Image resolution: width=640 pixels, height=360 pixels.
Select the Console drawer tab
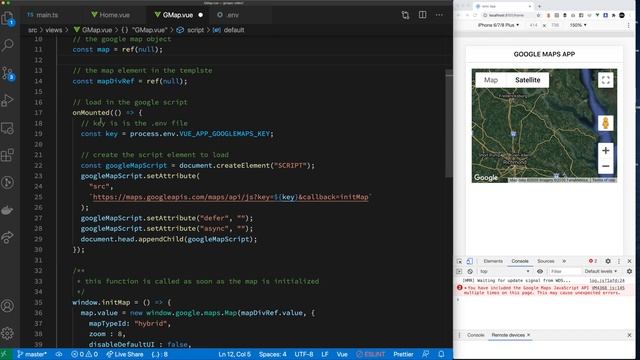click(476, 335)
